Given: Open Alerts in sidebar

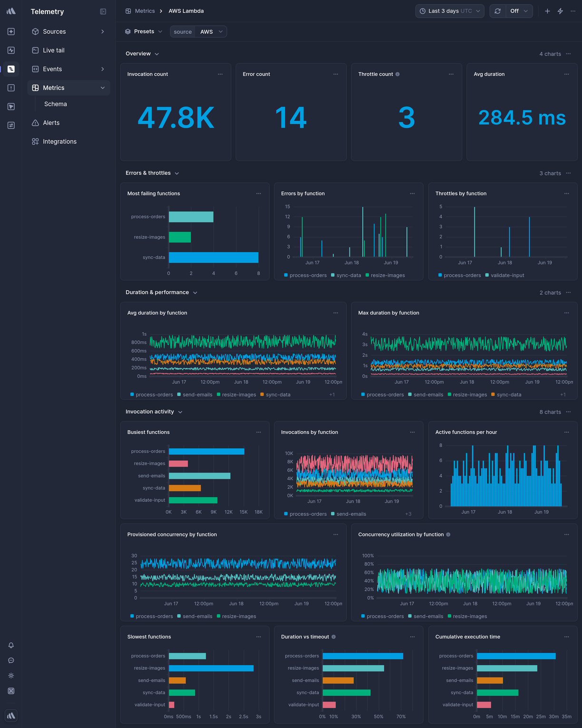Looking at the screenshot, I should (x=68, y=123).
